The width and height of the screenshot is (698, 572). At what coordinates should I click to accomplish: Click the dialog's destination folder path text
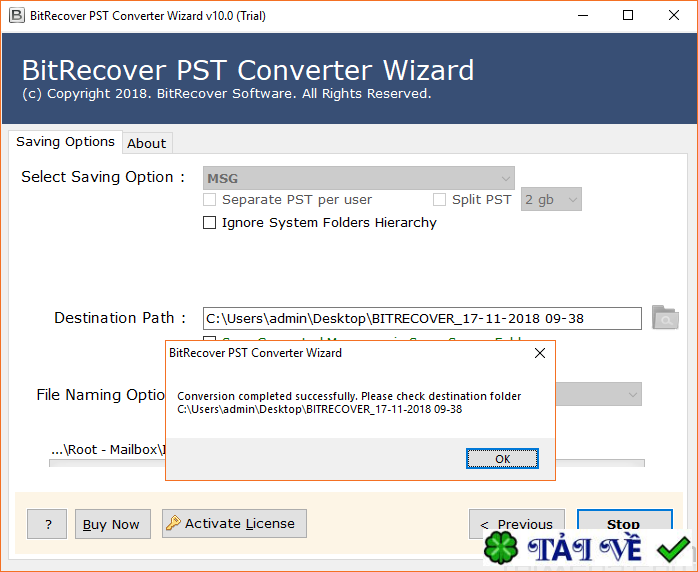tap(320, 409)
